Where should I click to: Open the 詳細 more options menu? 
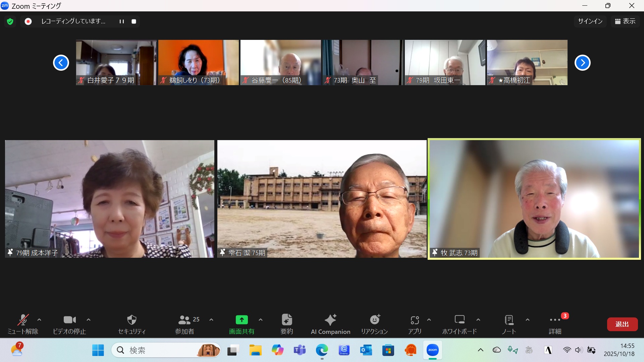[x=555, y=320]
